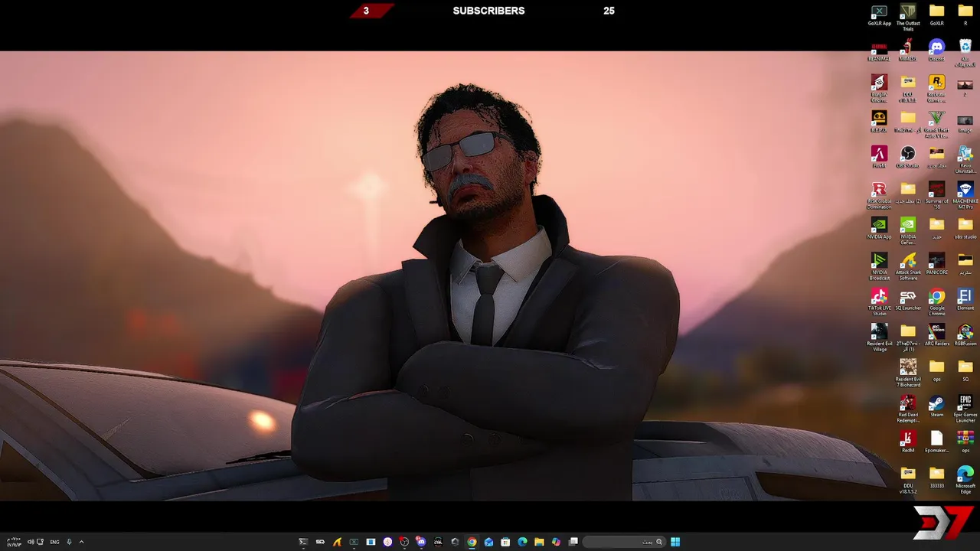Open the FiveM desktop shortcut
This screenshot has width=980, height=551.
(879, 158)
